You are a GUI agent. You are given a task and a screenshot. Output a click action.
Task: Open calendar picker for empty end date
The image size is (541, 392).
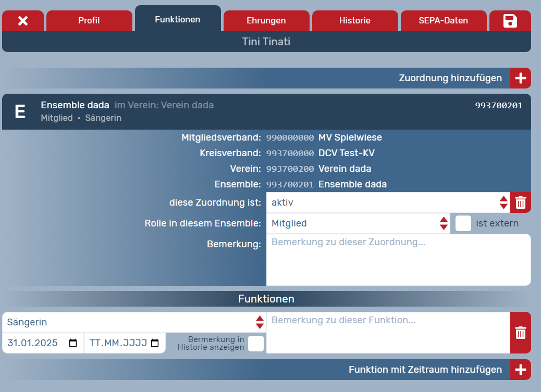tap(155, 343)
